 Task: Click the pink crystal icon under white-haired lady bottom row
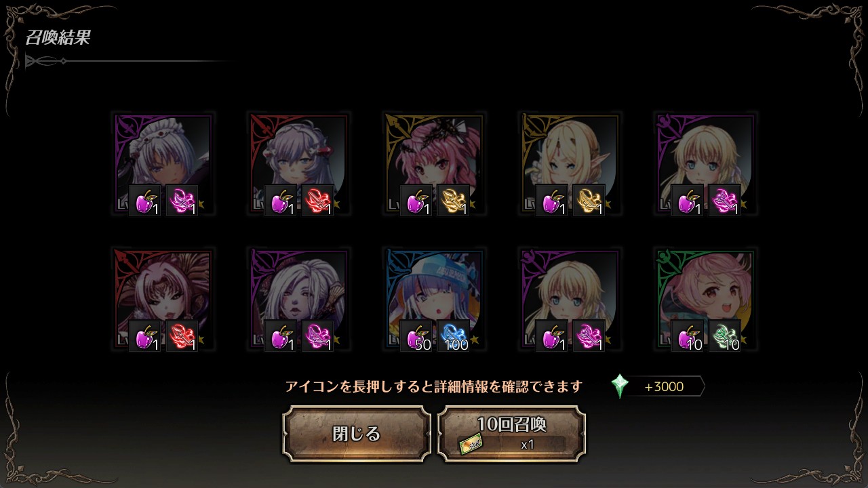[318, 336]
